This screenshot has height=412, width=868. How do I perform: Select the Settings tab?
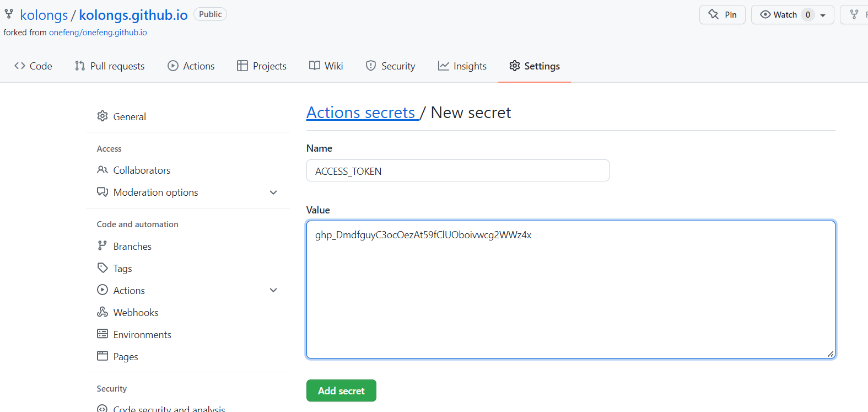point(535,66)
